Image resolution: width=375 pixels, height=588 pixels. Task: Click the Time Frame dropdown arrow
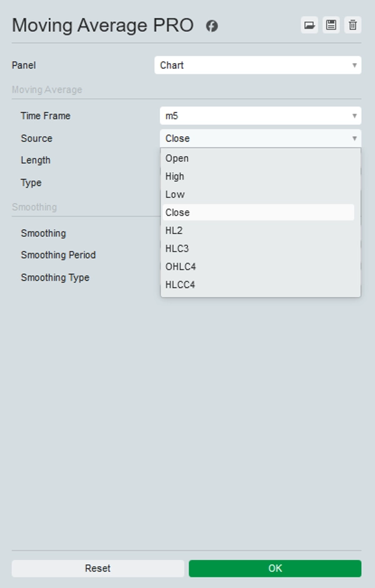pyautogui.click(x=354, y=116)
